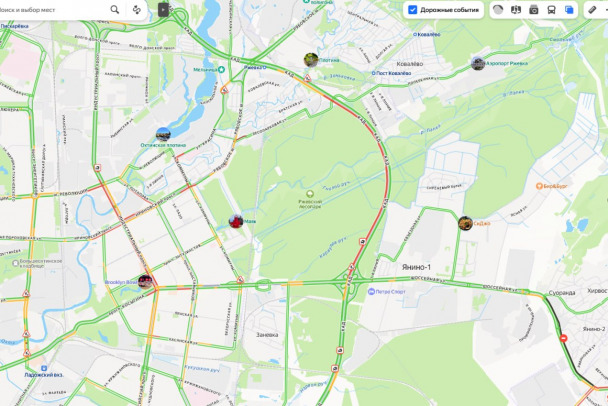The width and height of the screenshot is (608, 406).
Task: Open the СиДжо restaurant marker
Action: [x=465, y=223]
